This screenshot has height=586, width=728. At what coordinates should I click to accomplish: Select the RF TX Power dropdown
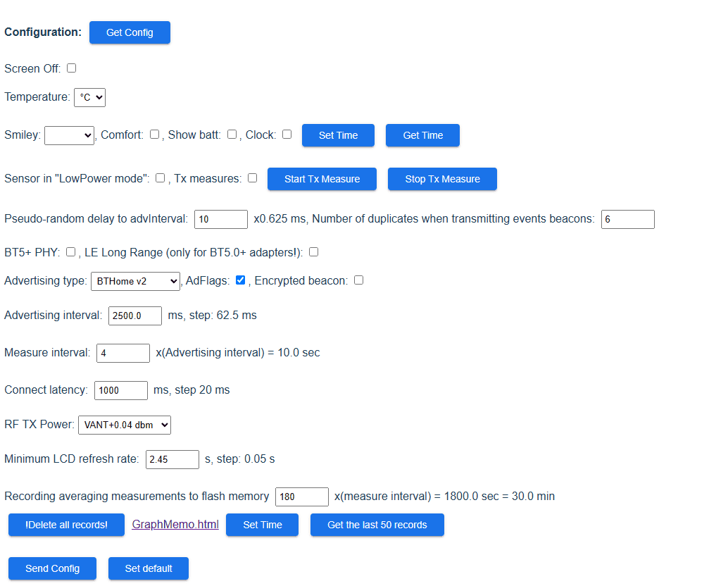[x=125, y=425]
